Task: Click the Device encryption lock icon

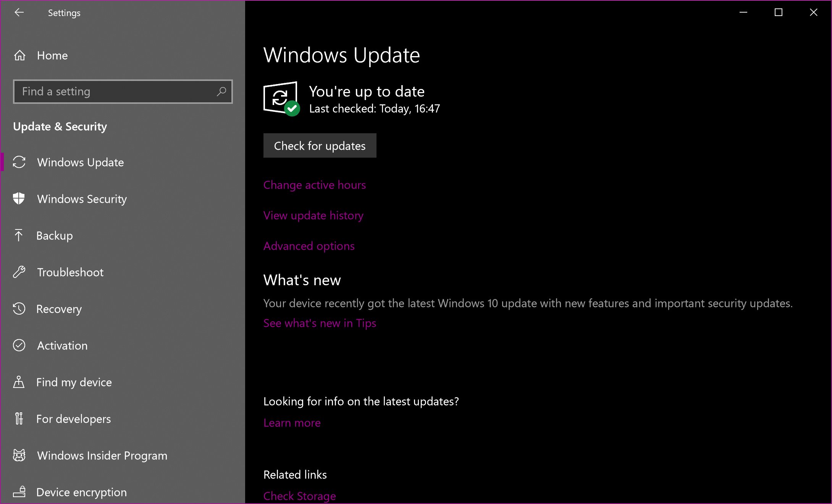Action: 19,492
